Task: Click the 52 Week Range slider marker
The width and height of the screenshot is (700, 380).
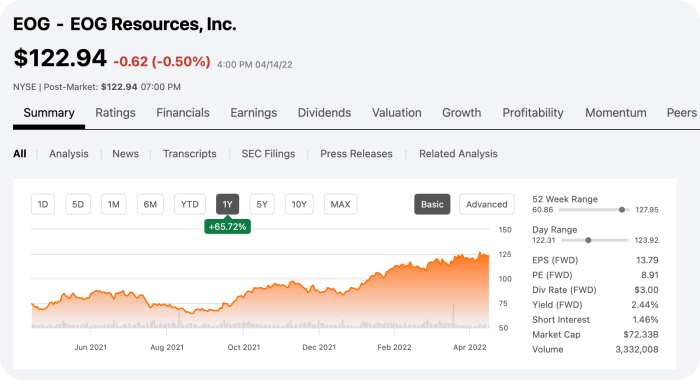Action: click(622, 210)
